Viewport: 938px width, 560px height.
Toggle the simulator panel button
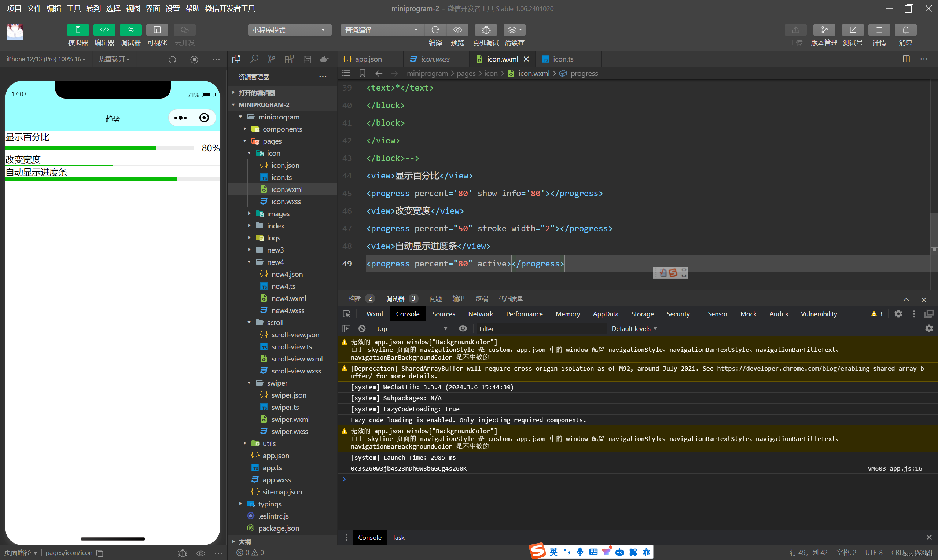tap(78, 30)
